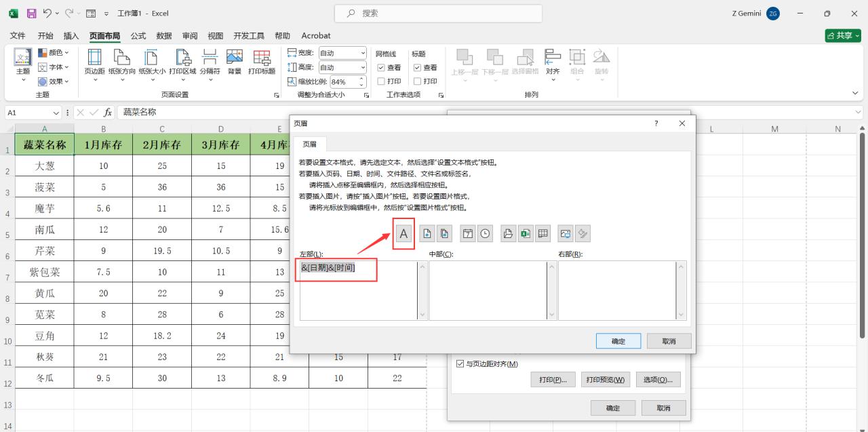
Task: Open 分隔符 breaks menu
Action: [210, 65]
